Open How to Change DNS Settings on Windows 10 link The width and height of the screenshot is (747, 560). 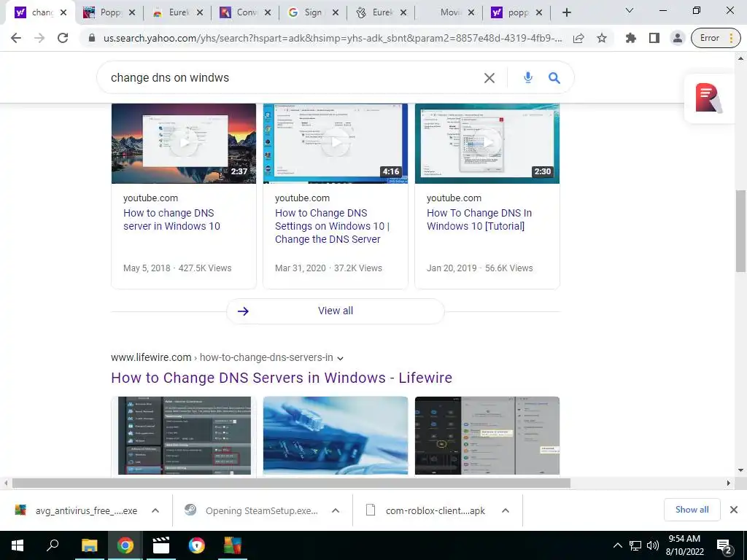[x=332, y=226]
